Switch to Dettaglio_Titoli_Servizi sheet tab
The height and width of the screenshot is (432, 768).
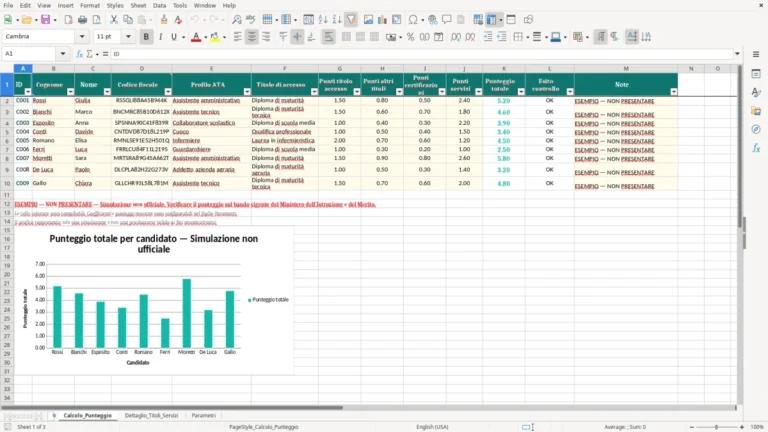pos(151,415)
